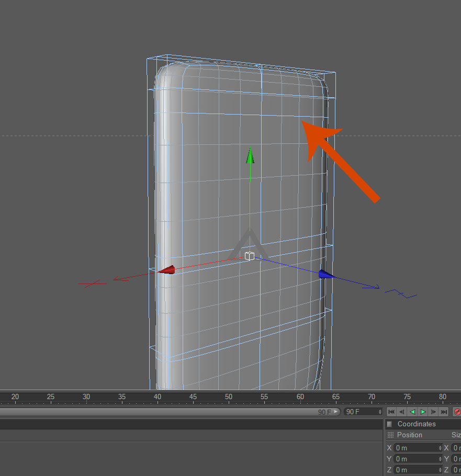Viewport: 461px width, 476px height.
Task: Play animation forwards with green right arrow
Action: [x=423, y=412]
